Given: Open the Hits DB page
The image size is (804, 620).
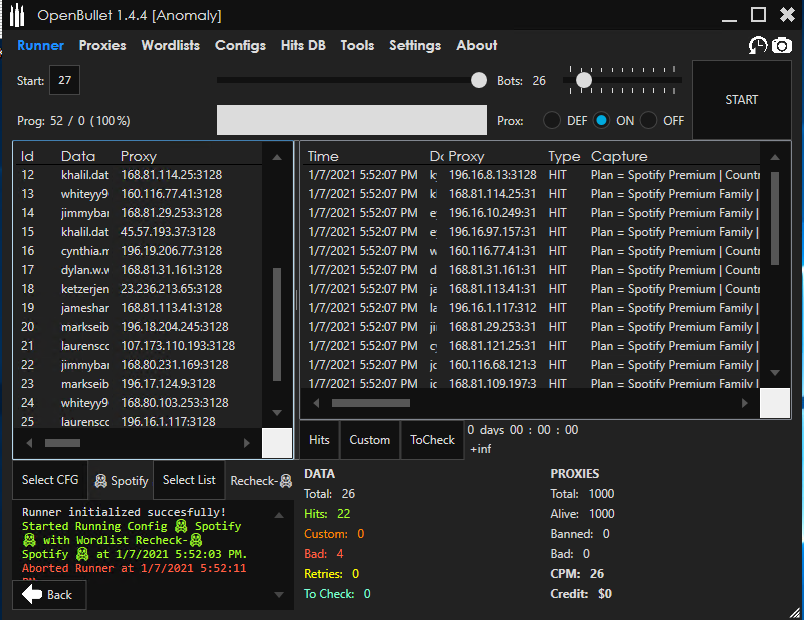Looking at the screenshot, I should pos(303,45).
